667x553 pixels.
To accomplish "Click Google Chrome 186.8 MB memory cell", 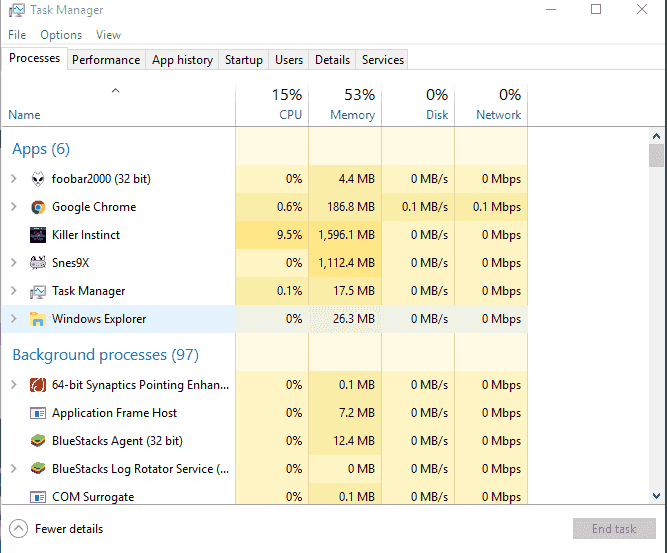I will (x=345, y=207).
